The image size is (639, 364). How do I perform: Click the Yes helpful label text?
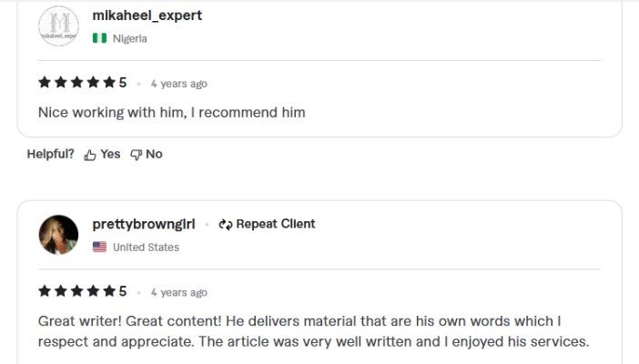point(110,155)
